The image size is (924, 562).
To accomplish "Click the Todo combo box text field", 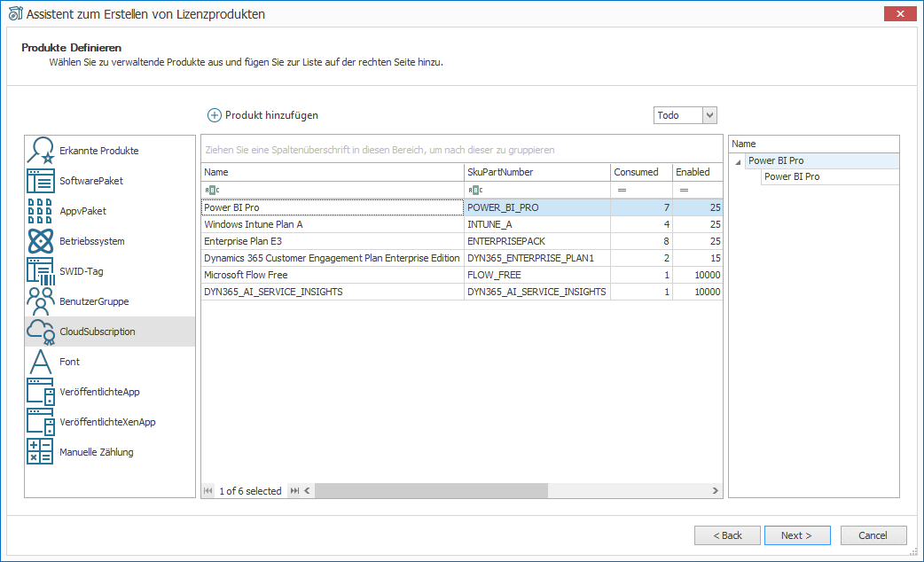I will [678, 115].
